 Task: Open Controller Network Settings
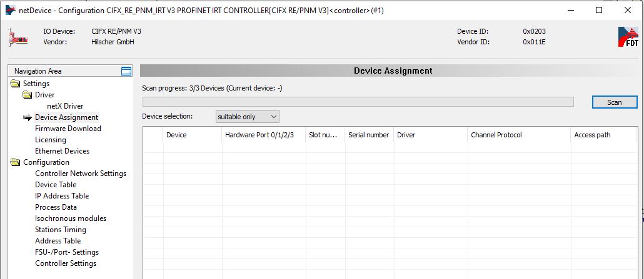point(81,174)
